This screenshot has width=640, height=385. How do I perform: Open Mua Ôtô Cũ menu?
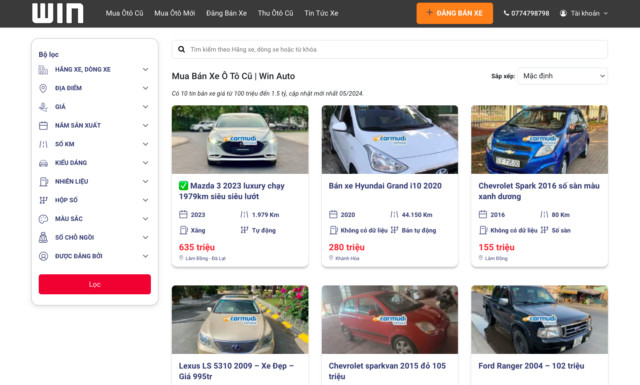(x=124, y=13)
